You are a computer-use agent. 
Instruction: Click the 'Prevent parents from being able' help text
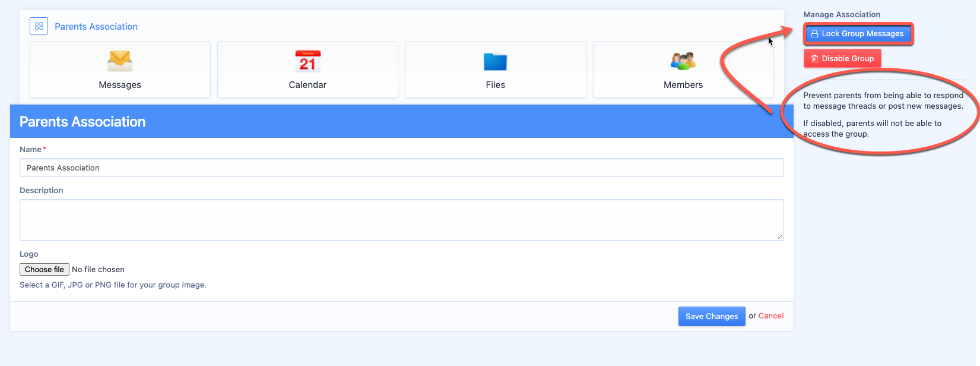coord(883,101)
